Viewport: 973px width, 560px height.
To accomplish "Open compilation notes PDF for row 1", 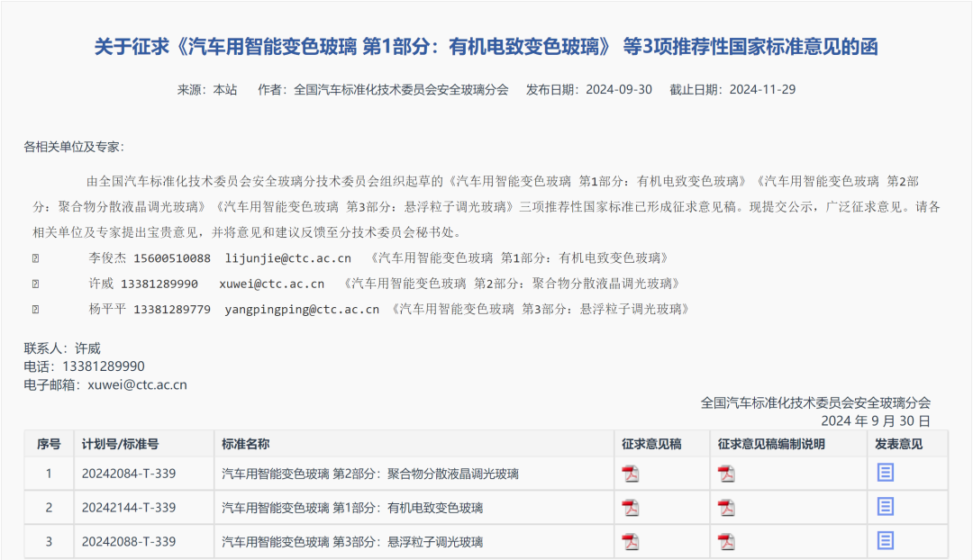I will pos(726,474).
